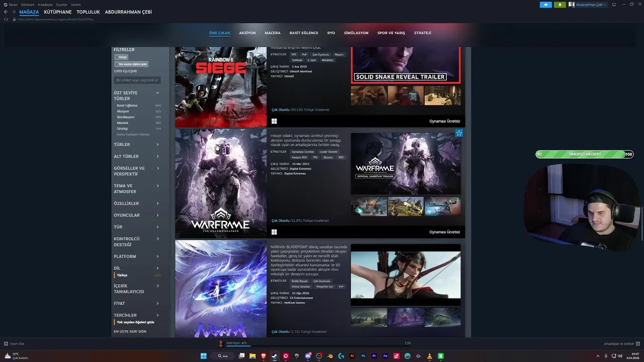Screen dimensions: 644x362
Task: Expand the Özellikler filter section
Action: (x=137, y=204)
